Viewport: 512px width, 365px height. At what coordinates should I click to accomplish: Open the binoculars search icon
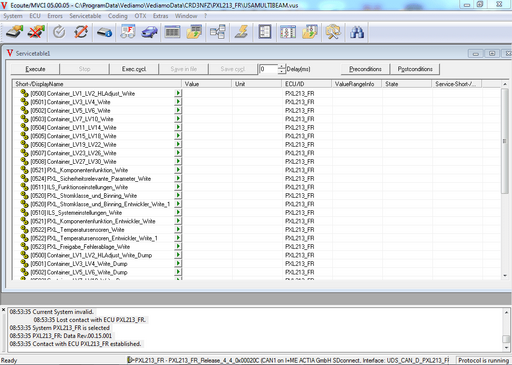357,32
